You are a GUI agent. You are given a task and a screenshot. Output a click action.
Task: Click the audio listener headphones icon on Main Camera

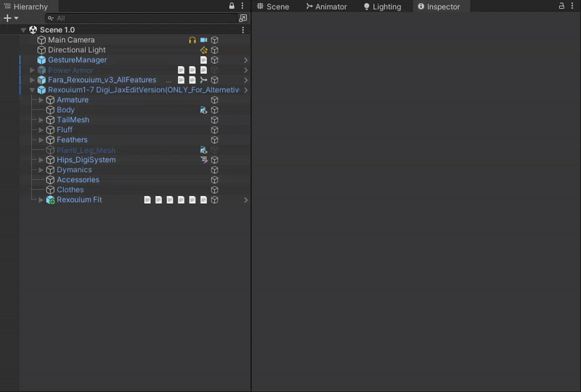pos(192,40)
